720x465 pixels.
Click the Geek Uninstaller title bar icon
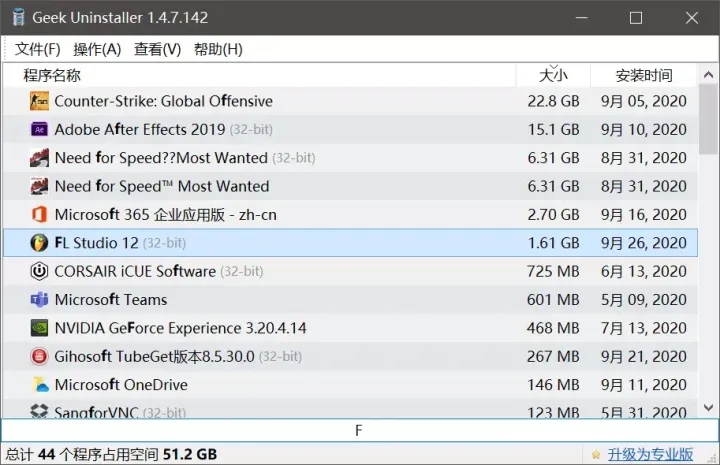18,17
